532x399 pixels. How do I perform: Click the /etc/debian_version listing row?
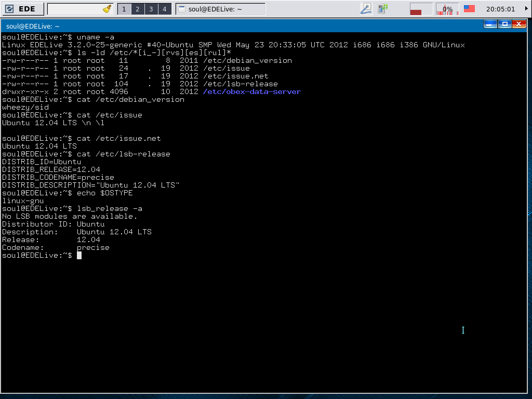147,60
